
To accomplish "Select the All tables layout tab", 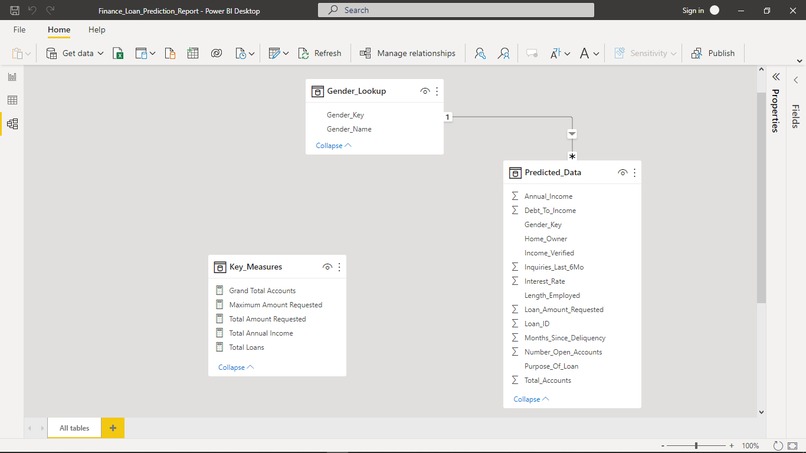I will click(74, 428).
